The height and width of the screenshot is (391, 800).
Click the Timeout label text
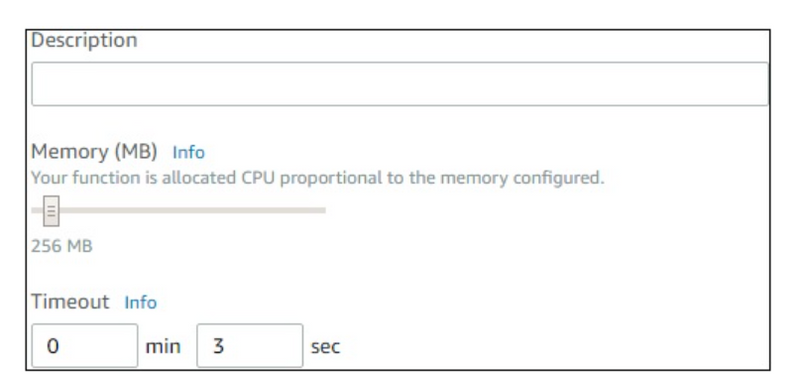click(70, 302)
